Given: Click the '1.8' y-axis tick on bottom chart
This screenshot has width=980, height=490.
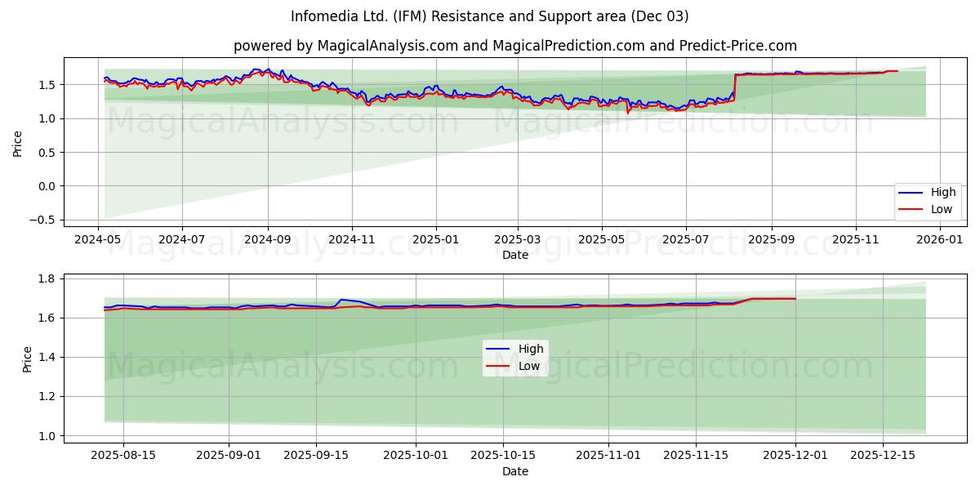Looking at the screenshot, I should pyautogui.click(x=47, y=278).
